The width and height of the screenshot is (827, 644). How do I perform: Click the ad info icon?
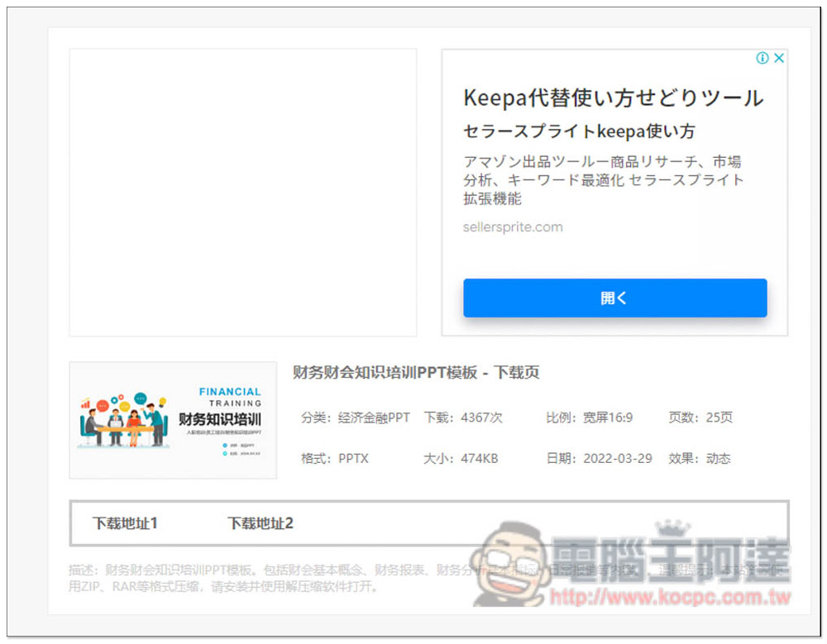[x=762, y=58]
